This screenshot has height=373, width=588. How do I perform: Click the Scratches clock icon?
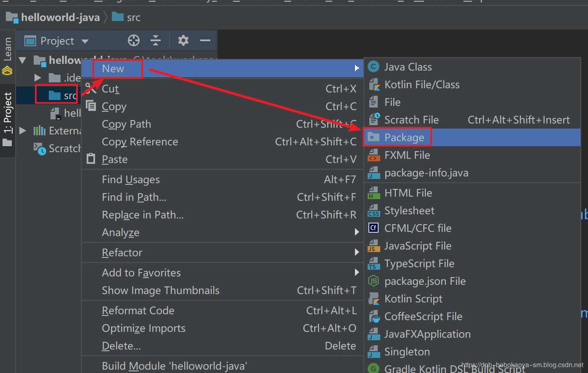(x=40, y=149)
